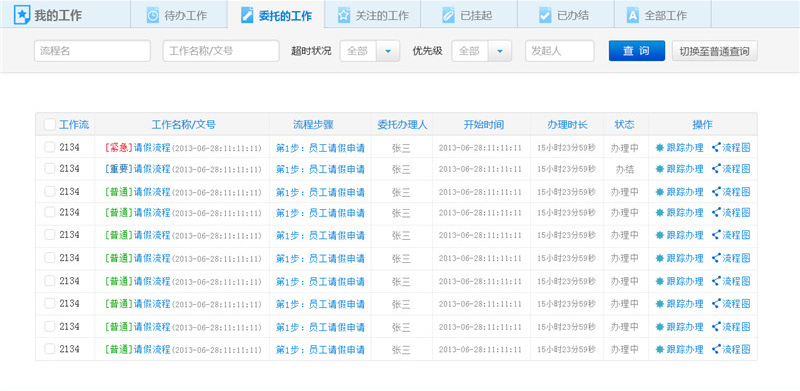This screenshot has height=391, width=800.
Task: Click the 流程图 share icon in the 办结 row
Action: [716, 168]
